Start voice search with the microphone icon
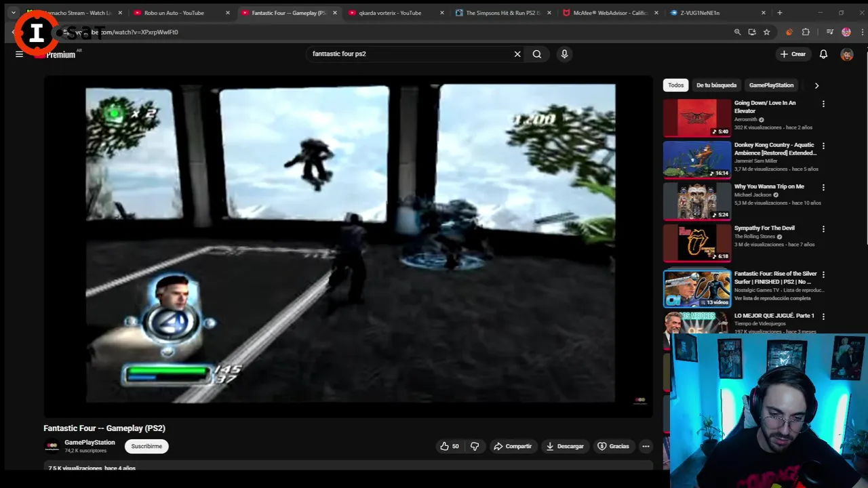 (x=564, y=54)
